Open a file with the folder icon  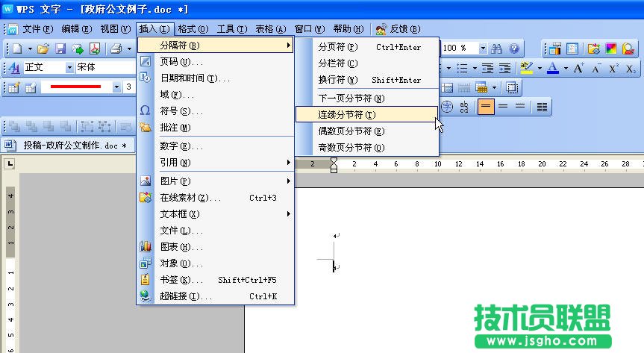[x=43, y=49]
